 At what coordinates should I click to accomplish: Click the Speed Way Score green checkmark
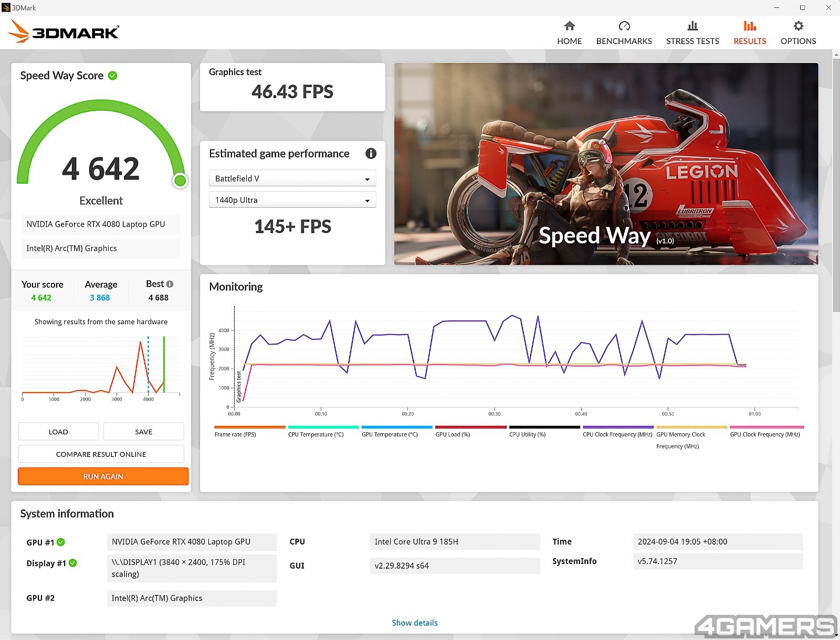point(112,76)
